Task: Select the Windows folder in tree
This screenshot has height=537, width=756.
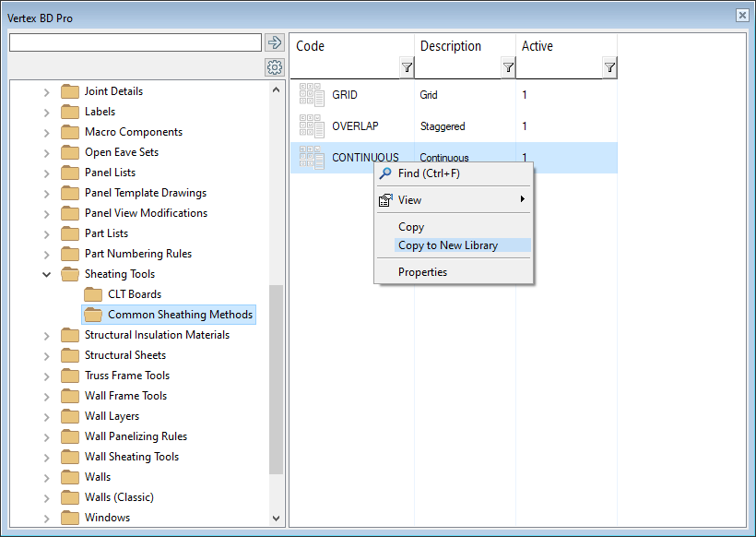Action: pos(107,518)
